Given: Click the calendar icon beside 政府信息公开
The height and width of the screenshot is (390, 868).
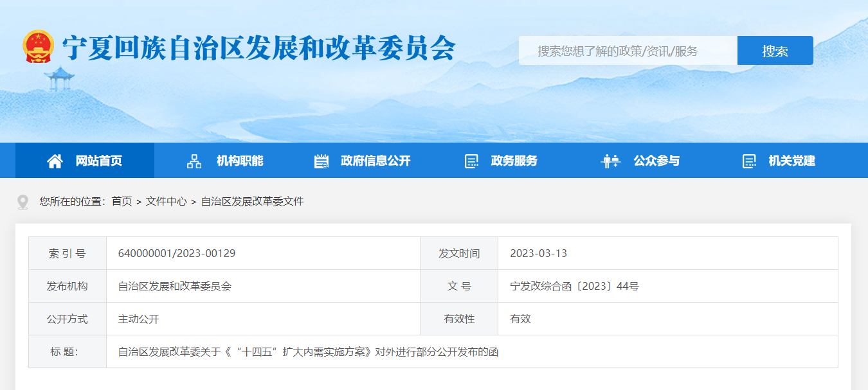Looking at the screenshot, I should click(321, 161).
